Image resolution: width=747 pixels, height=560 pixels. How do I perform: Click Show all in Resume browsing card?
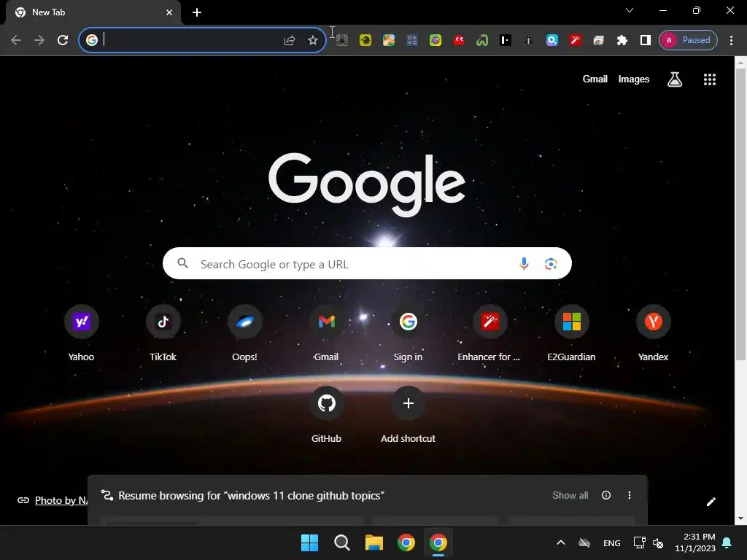click(570, 495)
